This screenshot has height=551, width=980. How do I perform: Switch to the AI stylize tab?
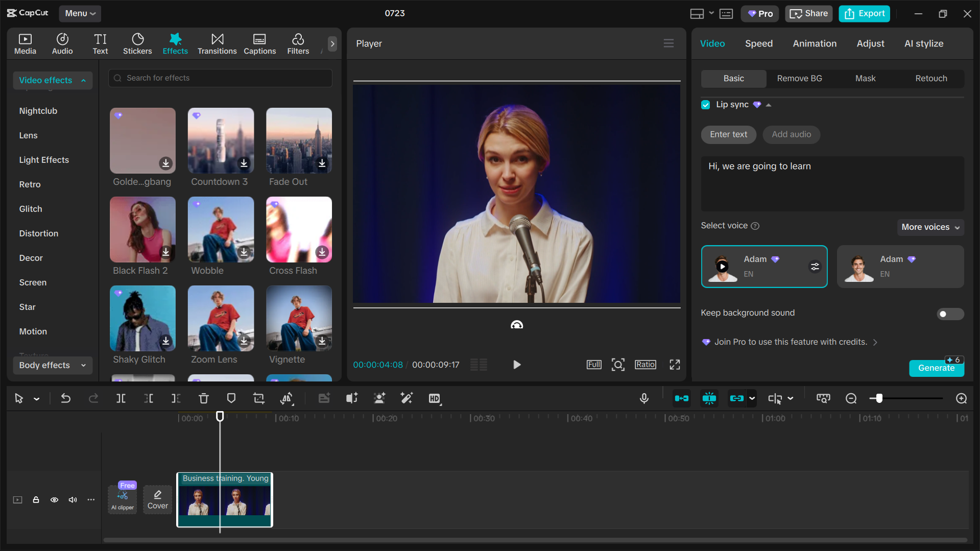924,43
